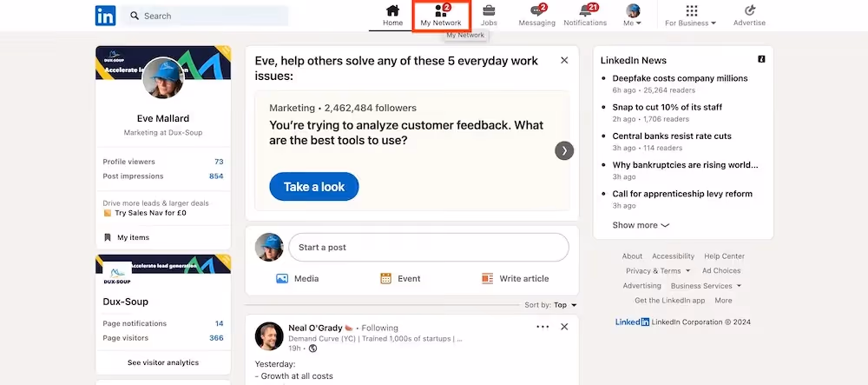Open My Network in the navigation bar
Viewport: 868px width, 385px height.
coord(441,16)
